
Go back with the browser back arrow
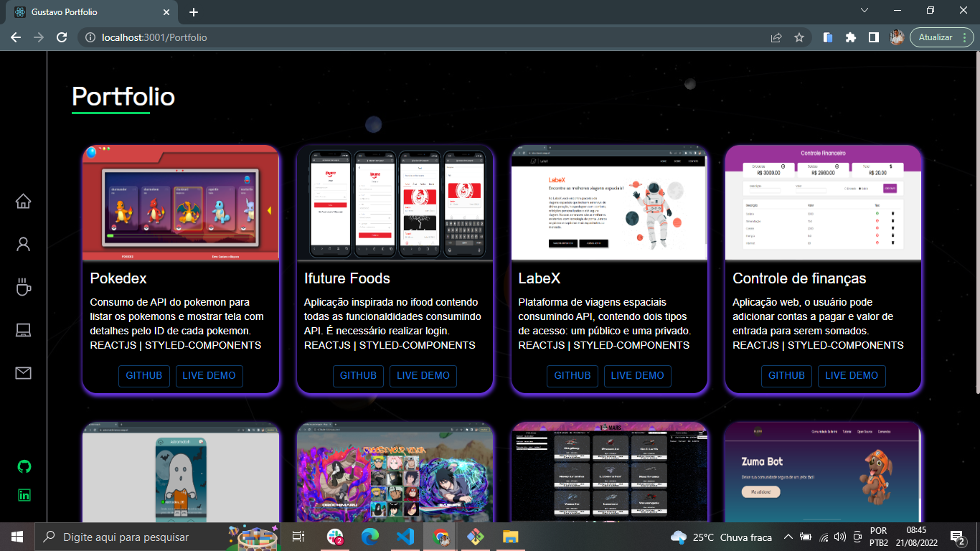coord(16,37)
